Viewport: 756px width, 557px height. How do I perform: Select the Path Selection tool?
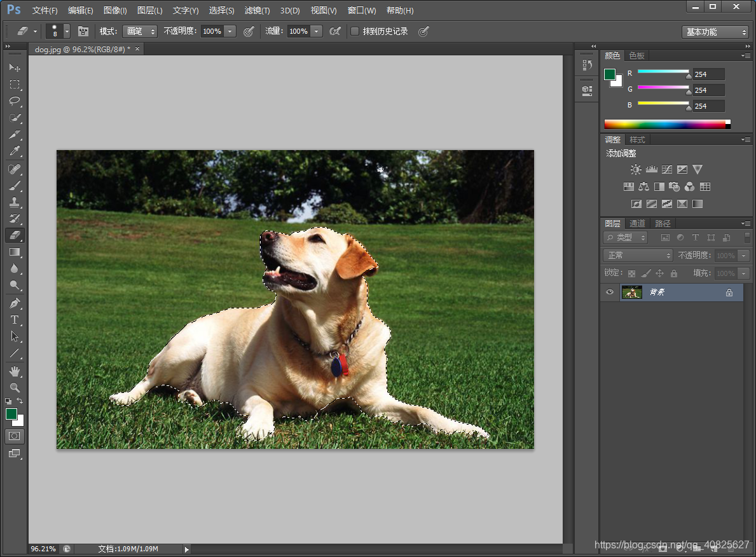click(15, 336)
